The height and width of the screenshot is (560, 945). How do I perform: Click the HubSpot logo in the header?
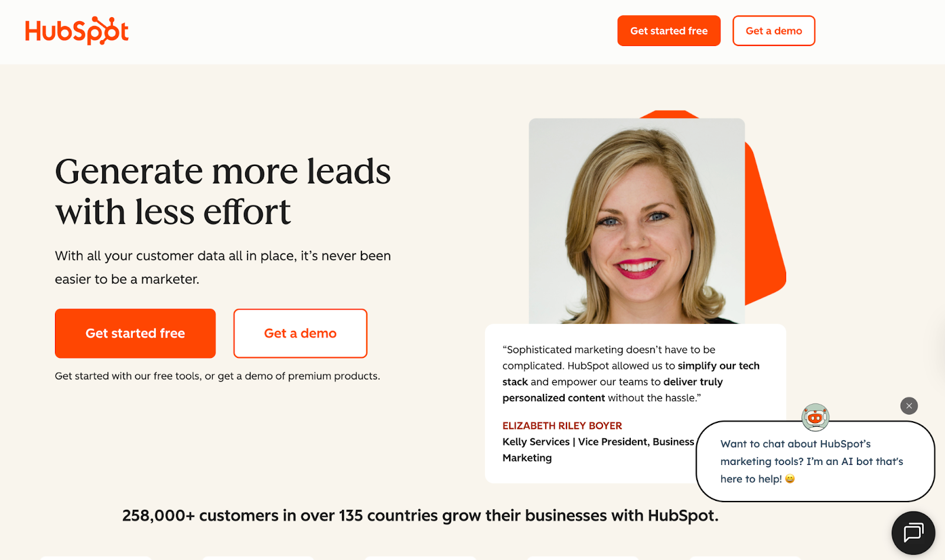(x=77, y=31)
